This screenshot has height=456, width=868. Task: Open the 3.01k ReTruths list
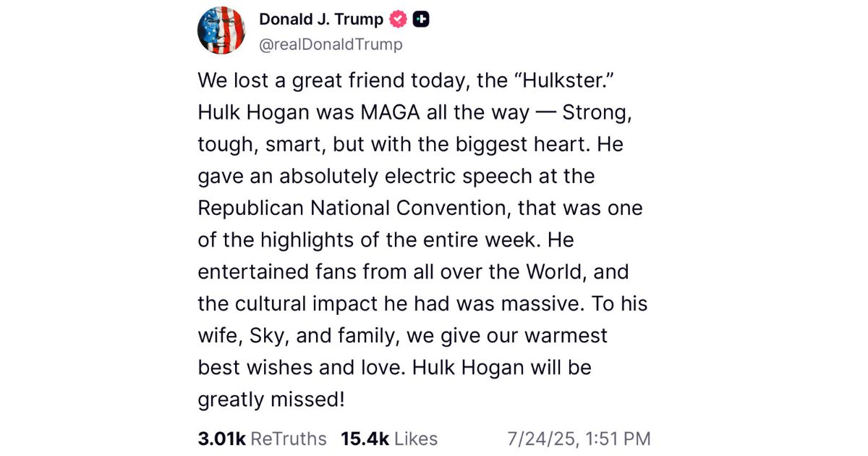(261, 438)
